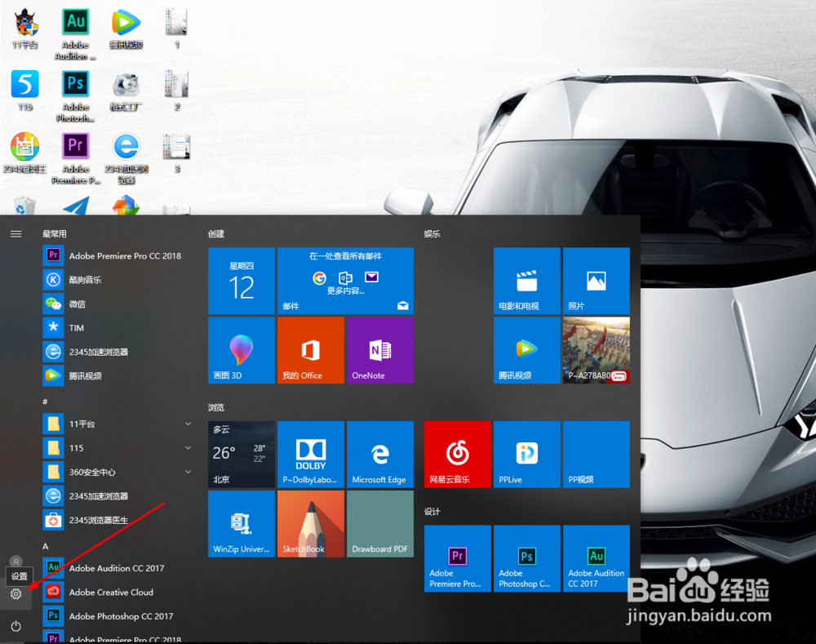Select the Adobe Photoshop desktop shortcut
Viewport: 816px width, 644px height.
pyautogui.click(x=75, y=97)
